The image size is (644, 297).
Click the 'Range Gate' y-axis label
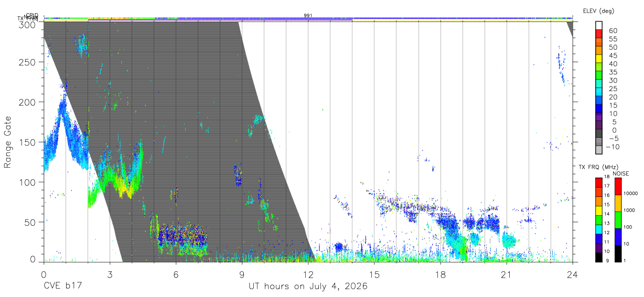pyautogui.click(x=8, y=142)
